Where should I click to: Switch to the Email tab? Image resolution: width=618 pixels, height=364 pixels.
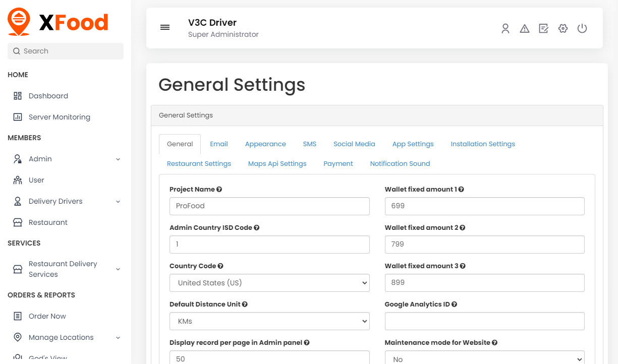coord(219,144)
